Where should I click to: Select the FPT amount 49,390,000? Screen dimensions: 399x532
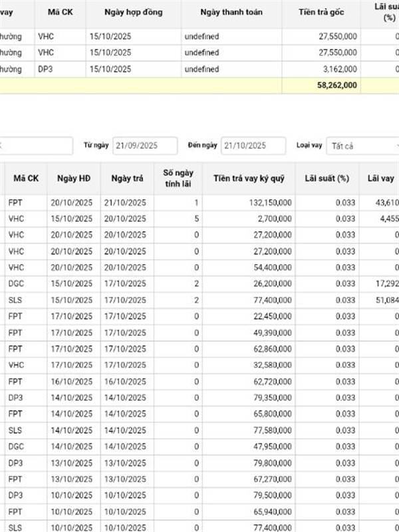click(273, 333)
